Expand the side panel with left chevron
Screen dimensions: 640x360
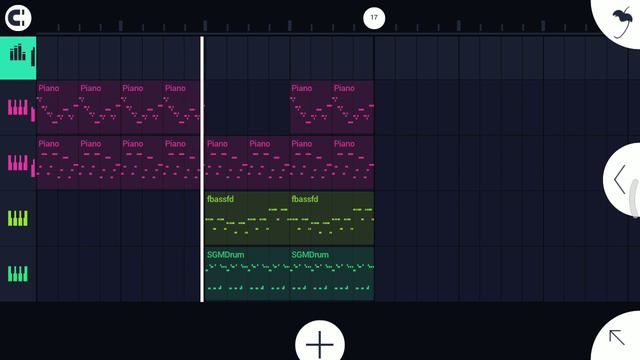click(x=620, y=180)
